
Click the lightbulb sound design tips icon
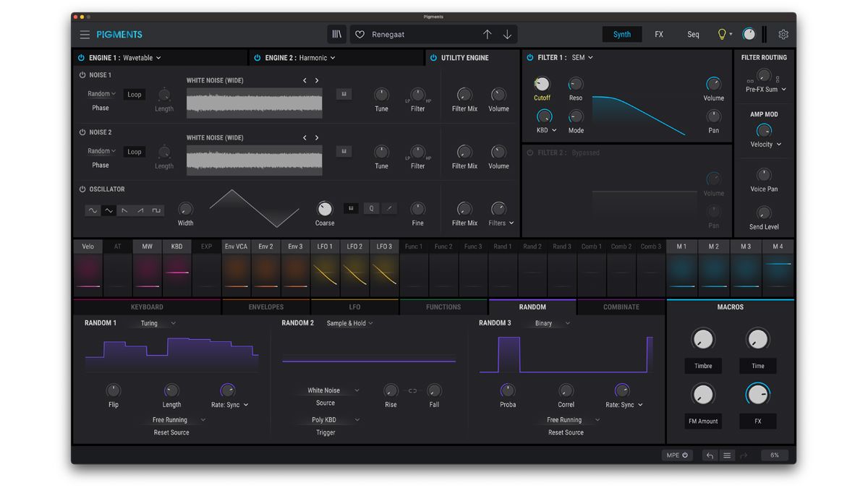click(x=721, y=33)
